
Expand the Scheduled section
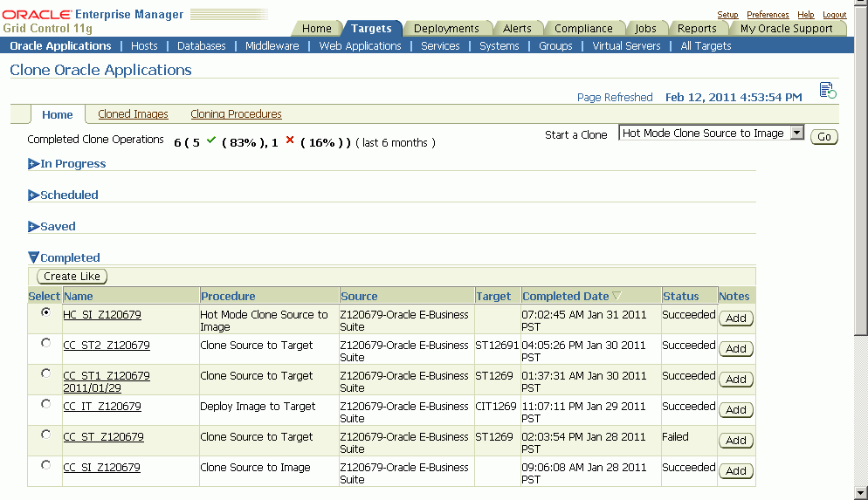pyautogui.click(x=34, y=195)
